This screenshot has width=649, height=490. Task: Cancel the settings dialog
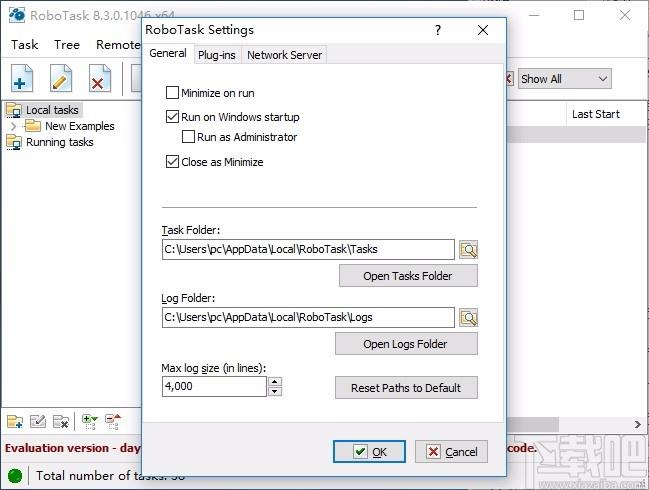pos(451,452)
